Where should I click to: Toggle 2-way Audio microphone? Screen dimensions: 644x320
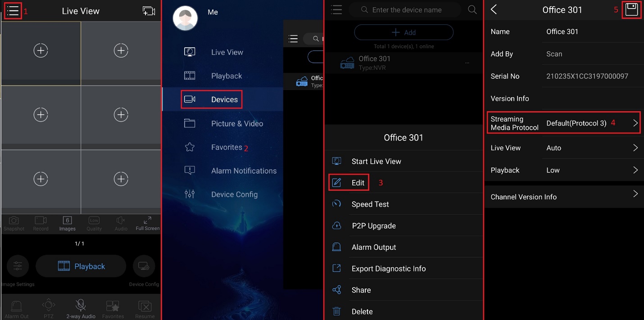tap(81, 306)
